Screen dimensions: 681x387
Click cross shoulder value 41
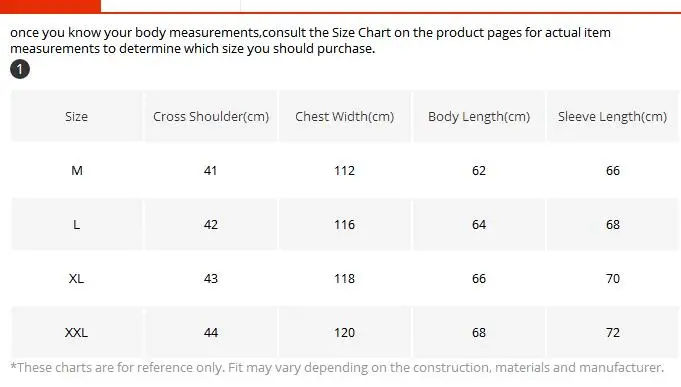[x=211, y=170]
